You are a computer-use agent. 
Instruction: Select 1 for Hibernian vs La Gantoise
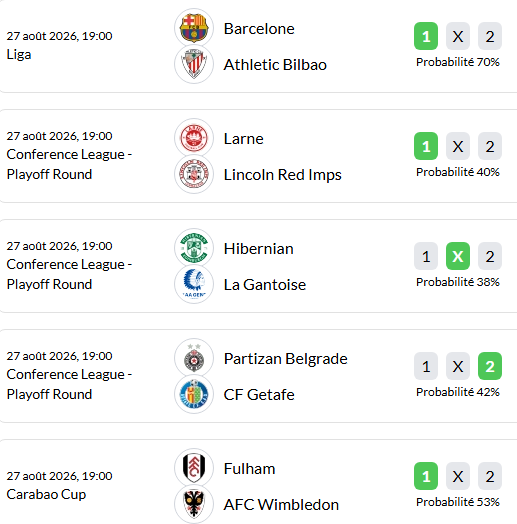[x=426, y=256]
